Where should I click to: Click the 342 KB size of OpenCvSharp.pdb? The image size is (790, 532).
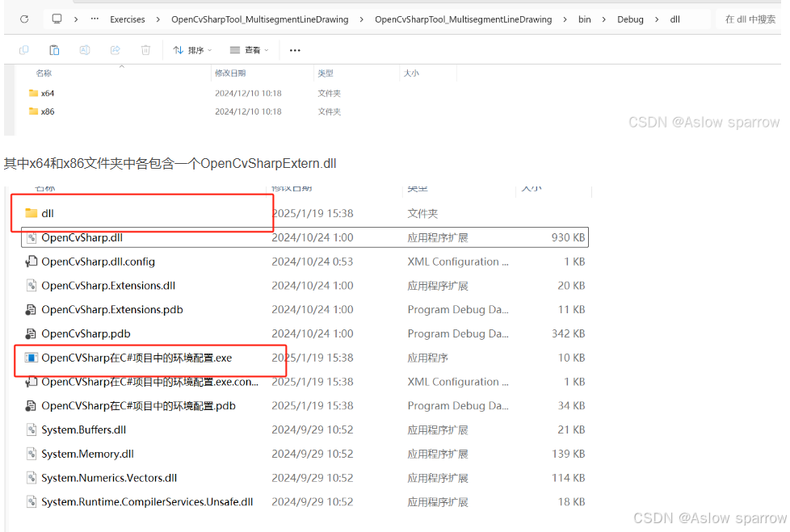[569, 333]
